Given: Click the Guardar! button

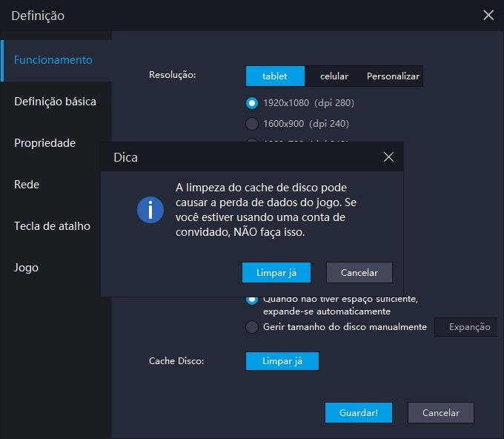Looking at the screenshot, I should coord(359,413).
